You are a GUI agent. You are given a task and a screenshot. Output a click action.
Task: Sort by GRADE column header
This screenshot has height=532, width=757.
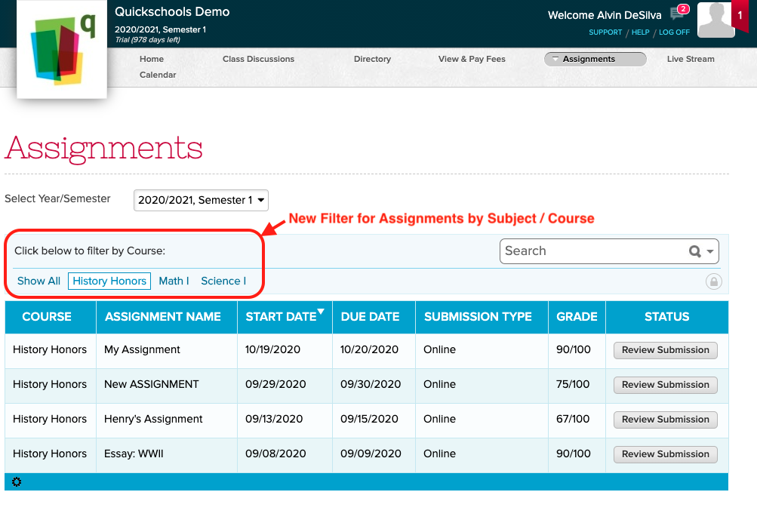(x=577, y=317)
